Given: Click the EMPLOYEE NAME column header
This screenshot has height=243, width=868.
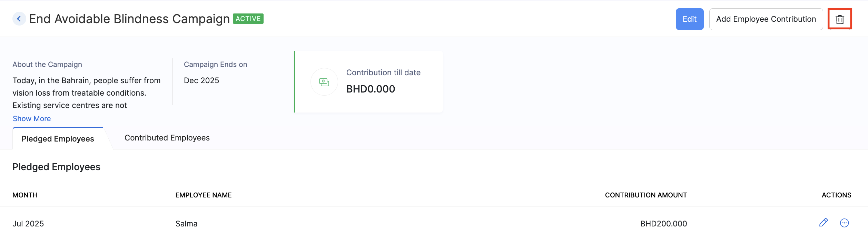Looking at the screenshot, I should [204, 195].
